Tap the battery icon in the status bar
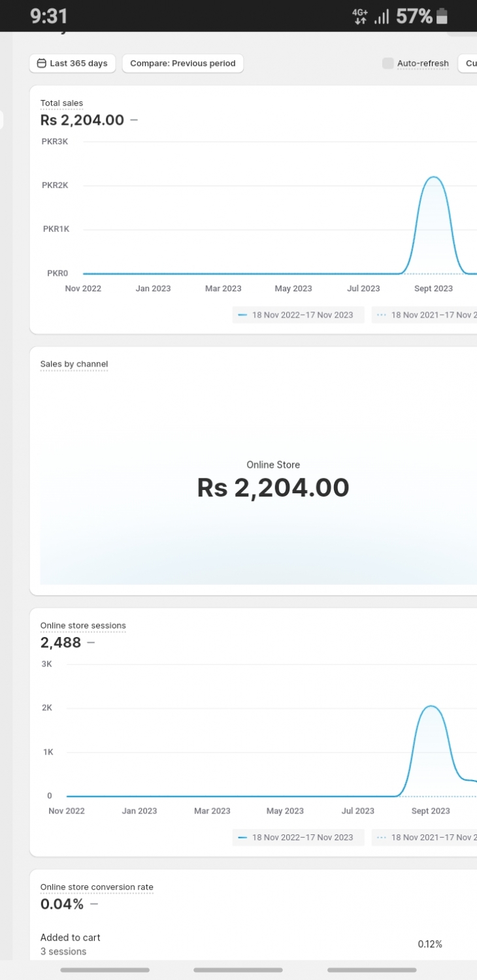477x980 pixels. (442, 16)
